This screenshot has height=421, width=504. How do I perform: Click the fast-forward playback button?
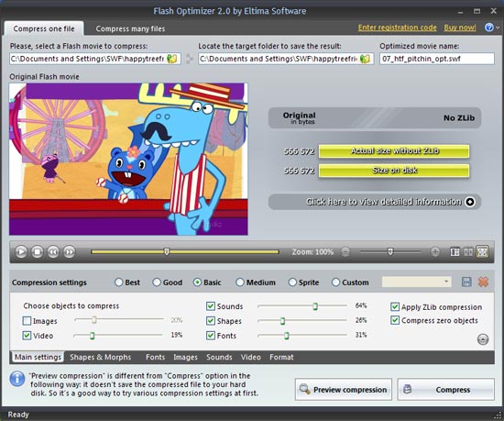(69, 251)
